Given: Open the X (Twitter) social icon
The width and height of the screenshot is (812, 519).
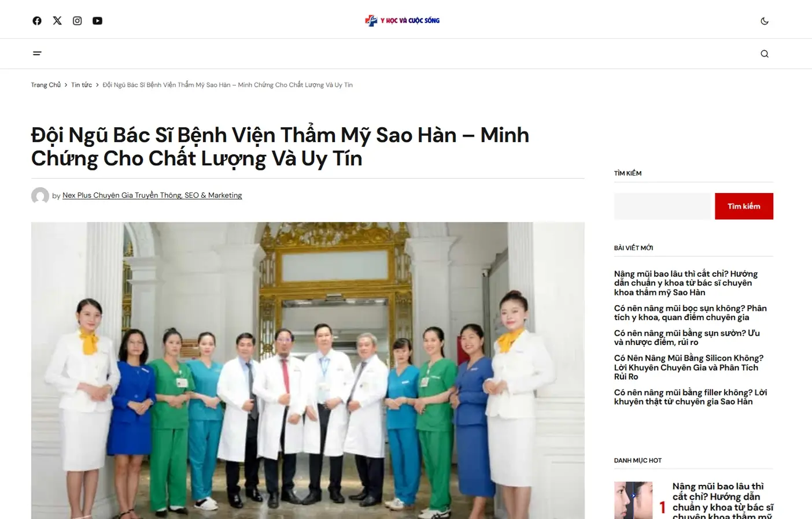Looking at the screenshot, I should (57, 21).
